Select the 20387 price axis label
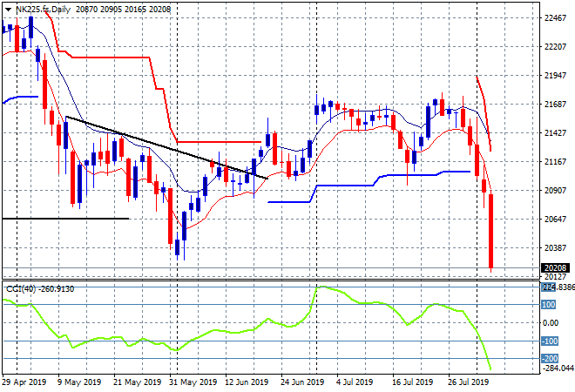The width and height of the screenshot is (575, 392). [555, 248]
